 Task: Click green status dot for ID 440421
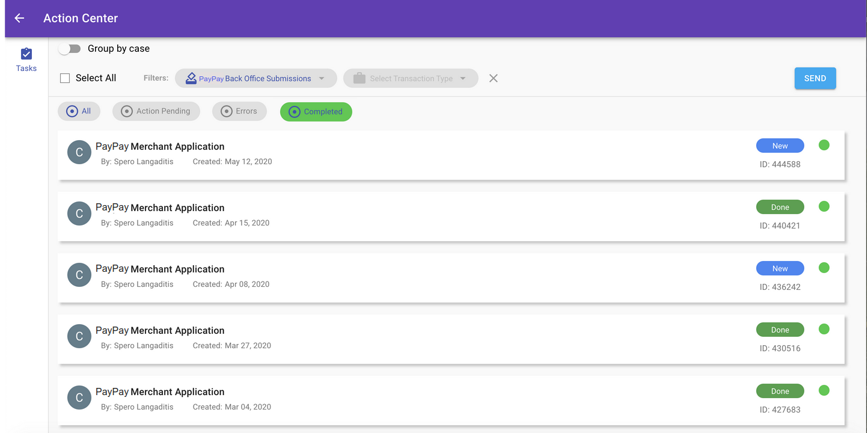[824, 206]
